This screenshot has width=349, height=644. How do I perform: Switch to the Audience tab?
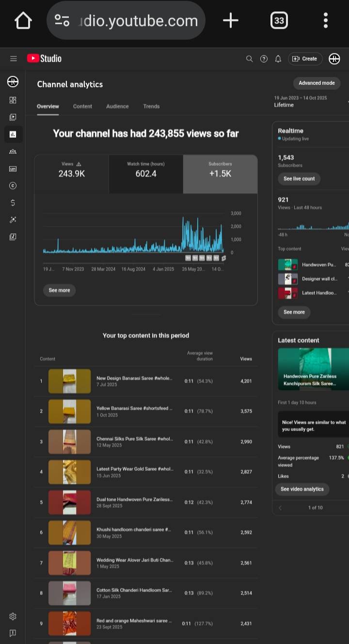pyautogui.click(x=117, y=106)
